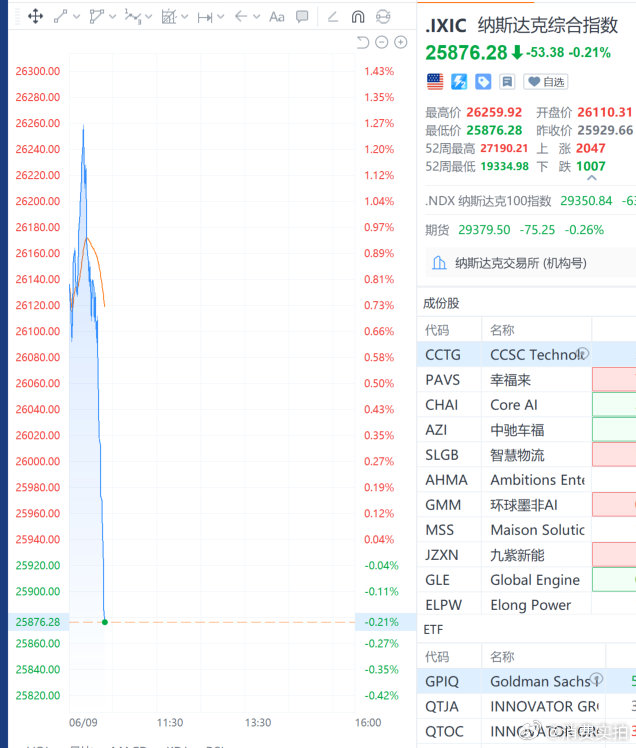Click the 25876.28 current price axis label
Screen dimensions: 636x748
38,622
